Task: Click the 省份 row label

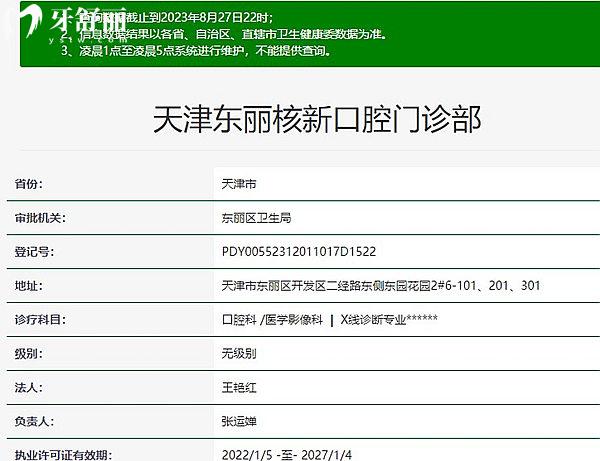Action: tap(29, 185)
